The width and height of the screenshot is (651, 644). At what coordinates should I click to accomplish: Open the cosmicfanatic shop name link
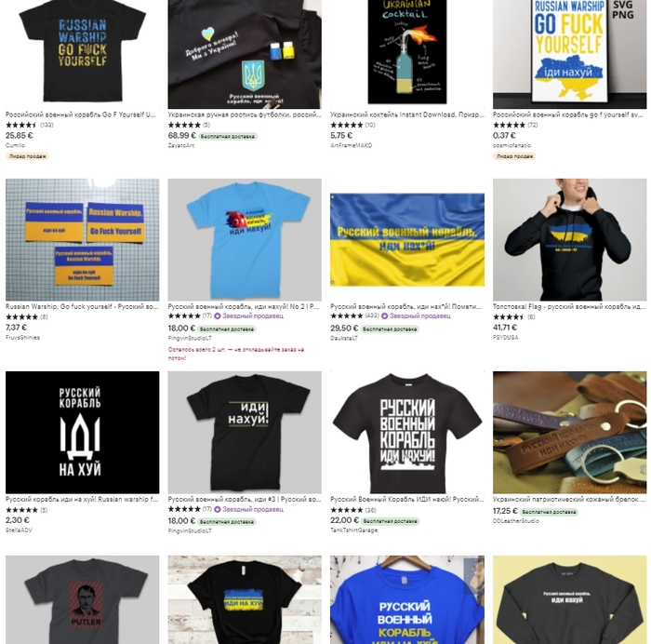pyautogui.click(x=511, y=145)
